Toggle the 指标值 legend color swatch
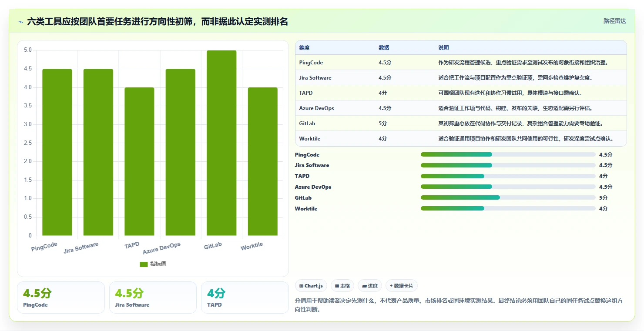 click(x=144, y=264)
